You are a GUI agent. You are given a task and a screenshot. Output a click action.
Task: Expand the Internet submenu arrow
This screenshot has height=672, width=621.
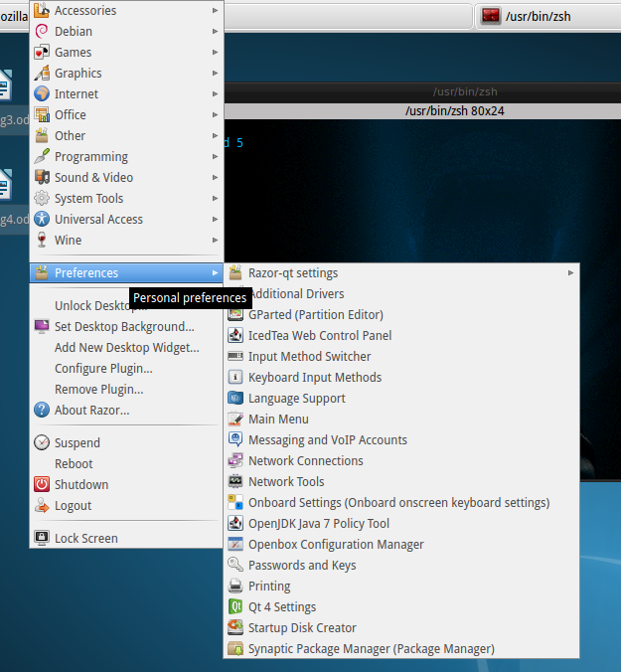click(215, 93)
